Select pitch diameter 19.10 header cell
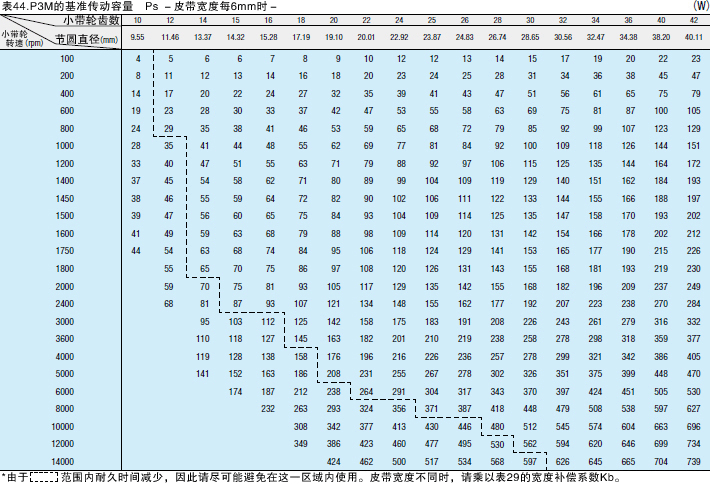 pos(334,37)
